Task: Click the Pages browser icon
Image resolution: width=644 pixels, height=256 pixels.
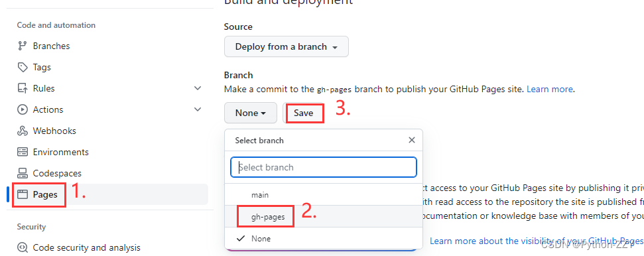Action: (22, 194)
